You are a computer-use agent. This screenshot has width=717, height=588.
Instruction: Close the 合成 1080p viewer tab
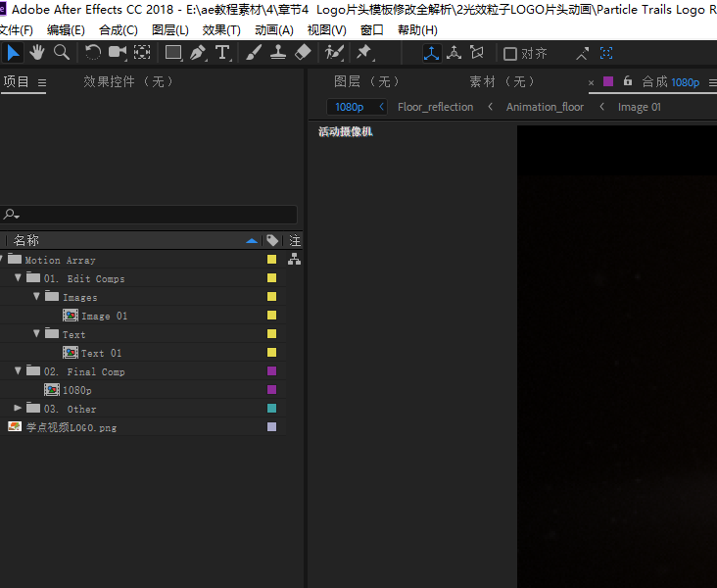point(591,83)
